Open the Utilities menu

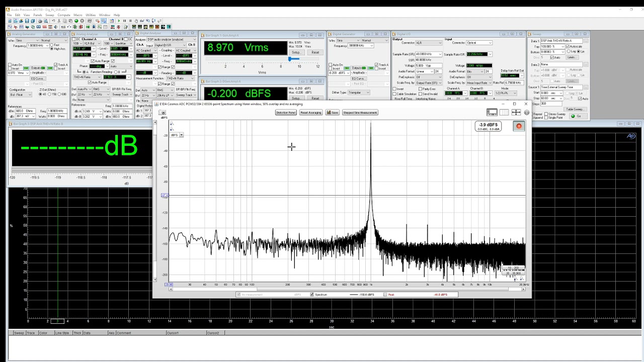91,15
